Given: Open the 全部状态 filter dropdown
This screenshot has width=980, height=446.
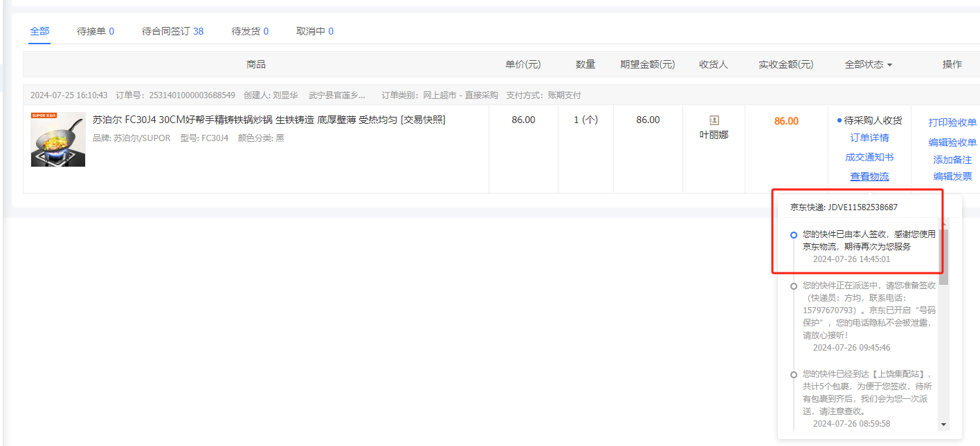Looking at the screenshot, I should pos(869,64).
